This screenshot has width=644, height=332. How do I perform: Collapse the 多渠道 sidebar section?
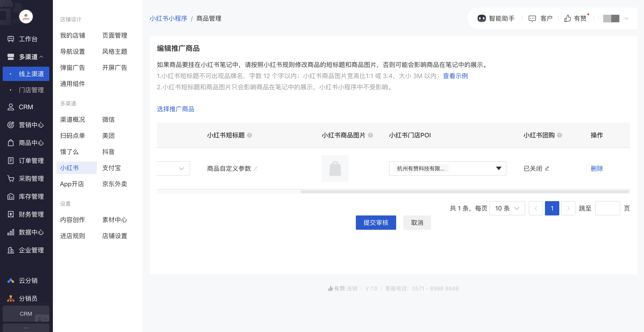point(41,57)
